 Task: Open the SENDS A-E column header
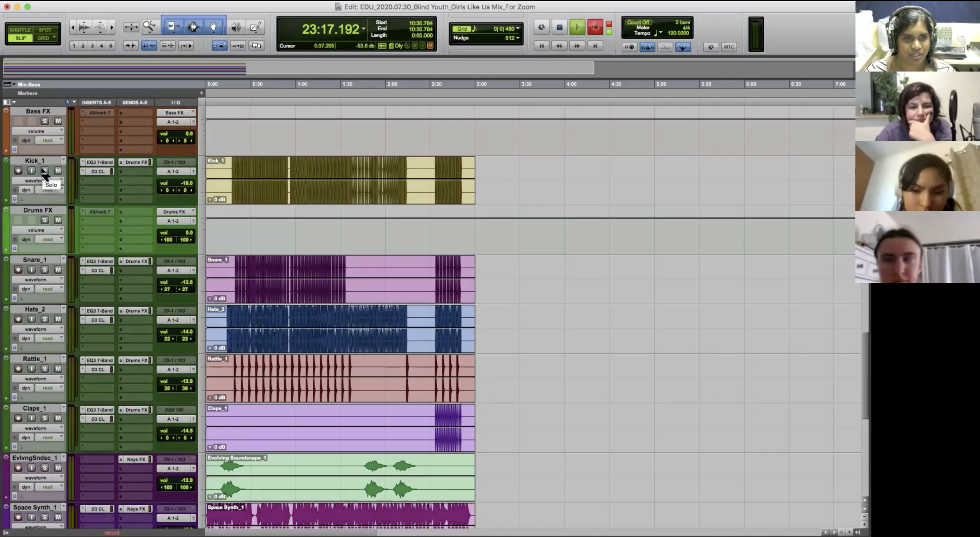(x=135, y=103)
